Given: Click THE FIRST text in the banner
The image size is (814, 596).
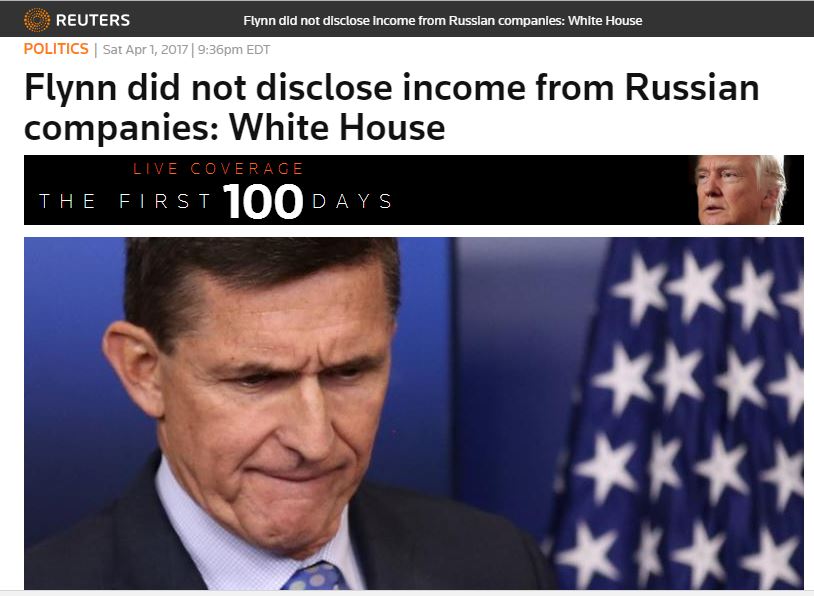Looking at the screenshot, I should (125, 202).
